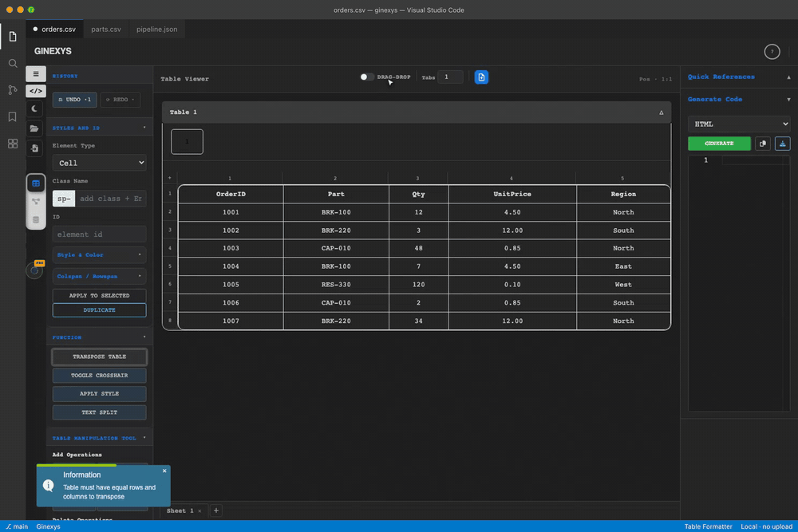The height and width of the screenshot is (532, 798).
Task: Click the open folder icon in Ginexys sidebar
Action: pyautogui.click(x=34, y=128)
